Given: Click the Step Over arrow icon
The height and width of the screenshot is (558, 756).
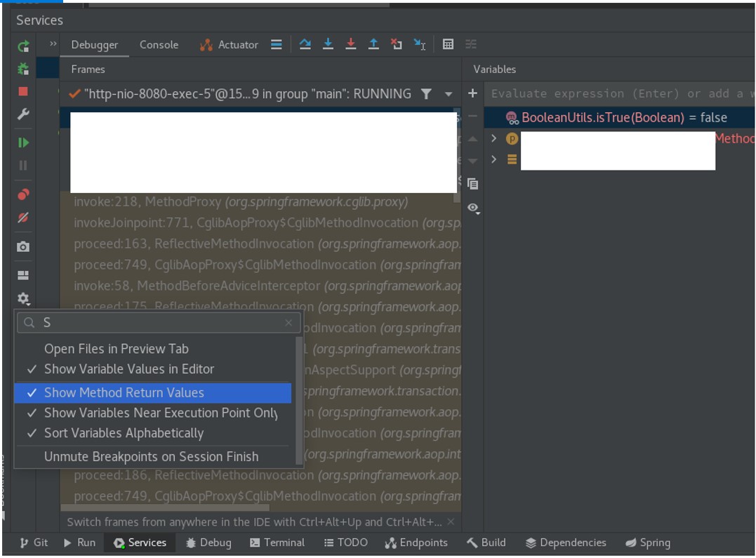Looking at the screenshot, I should pos(305,44).
